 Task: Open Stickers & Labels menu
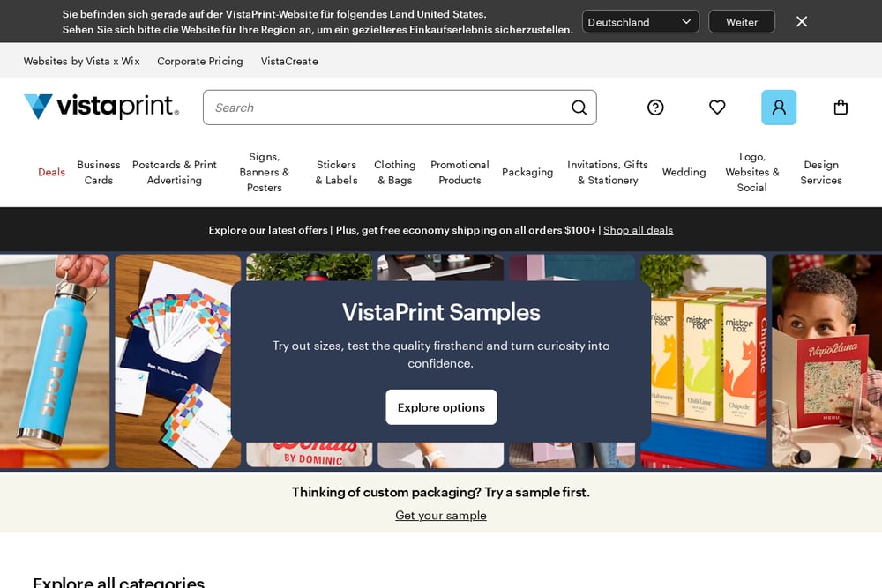336,172
